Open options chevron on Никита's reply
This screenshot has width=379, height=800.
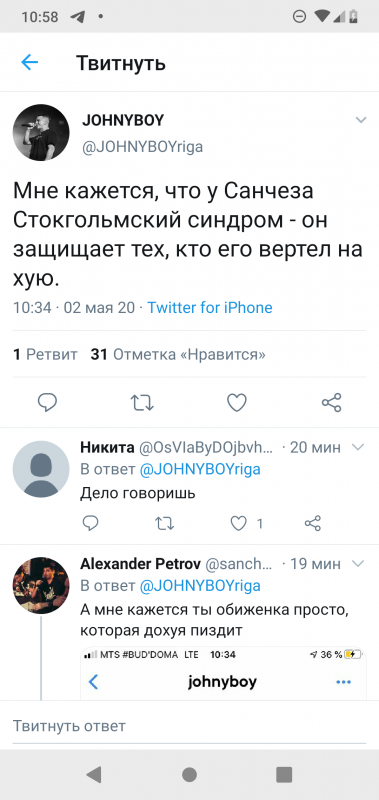(359, 447)
